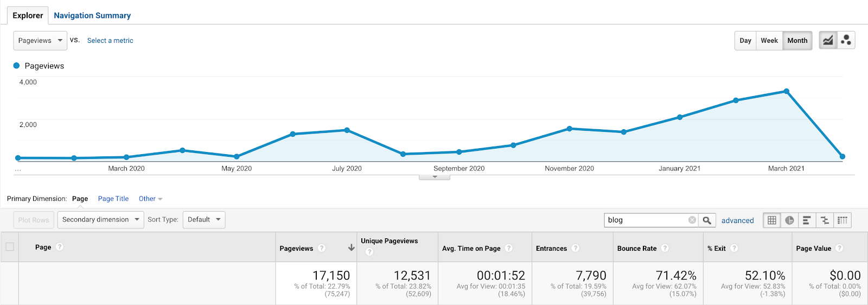This screenshot has height=305, width=868.
Task: Switch to line chart view
Action: click(827, 41)
